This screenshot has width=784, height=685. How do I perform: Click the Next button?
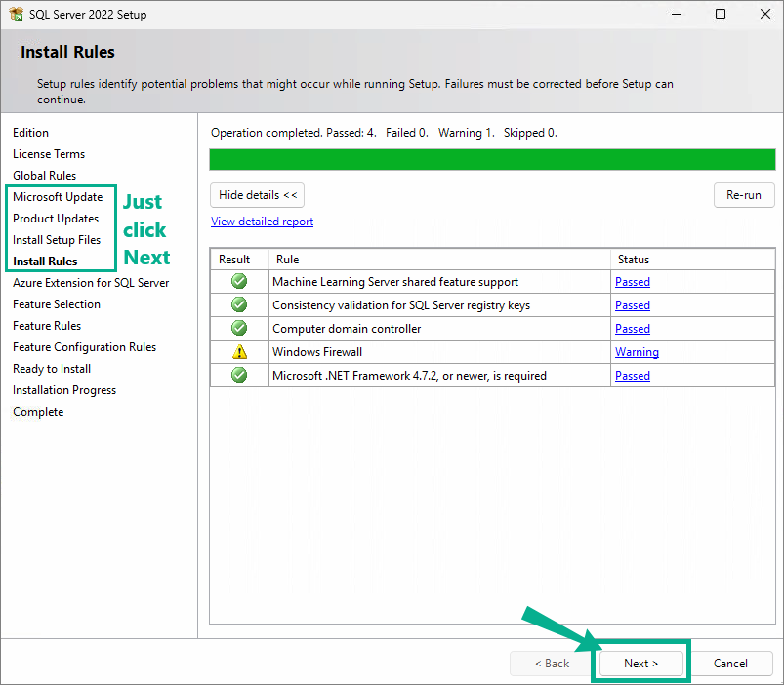tap(641, 663)
